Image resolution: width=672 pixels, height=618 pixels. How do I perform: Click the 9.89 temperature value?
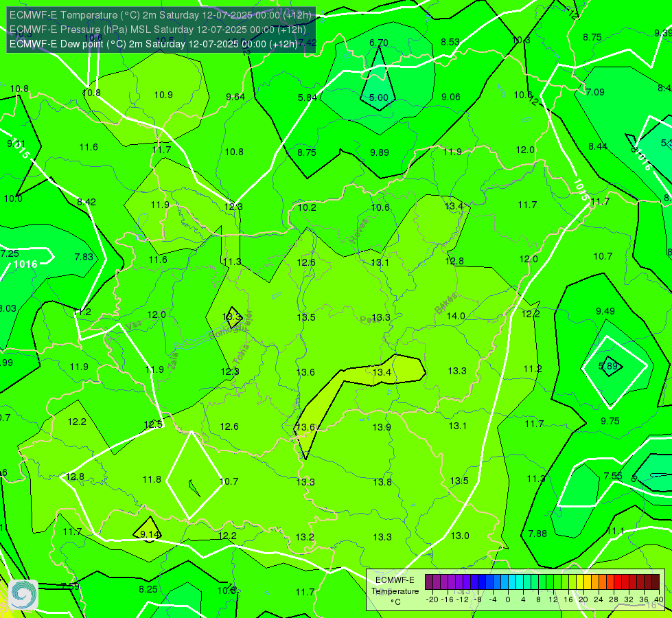tap(380, 152)
